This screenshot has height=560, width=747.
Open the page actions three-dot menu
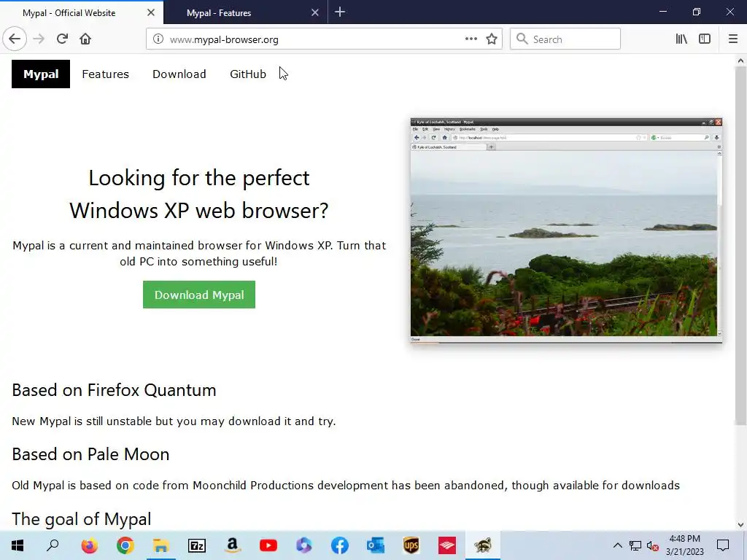tap(471, 39)
